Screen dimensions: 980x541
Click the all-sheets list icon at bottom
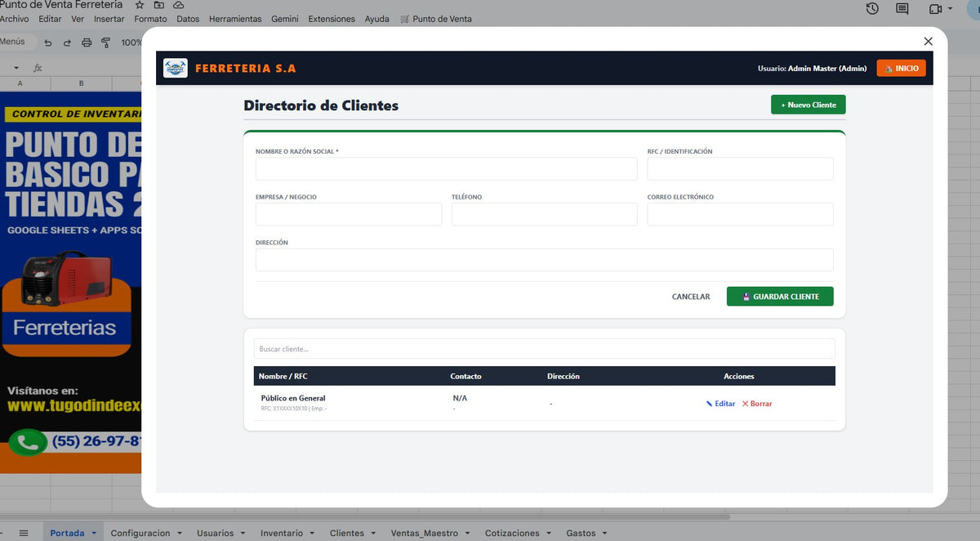pos(24,533)
